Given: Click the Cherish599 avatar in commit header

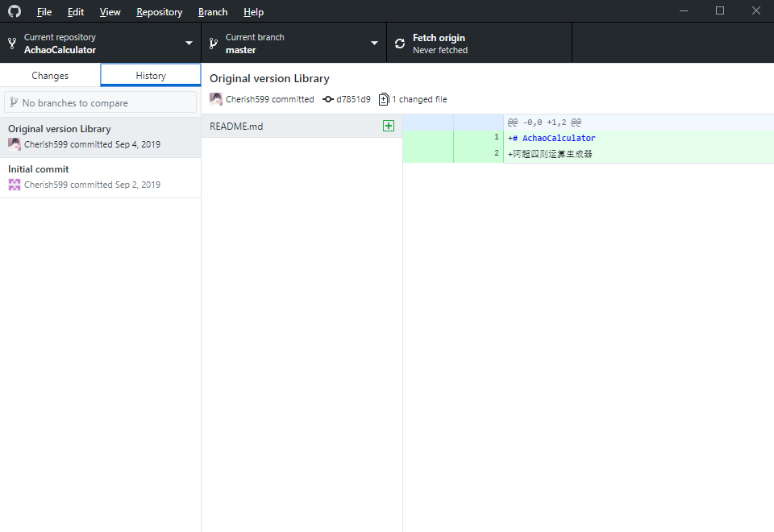Looking at the screenshot, I should coord(216,99).
